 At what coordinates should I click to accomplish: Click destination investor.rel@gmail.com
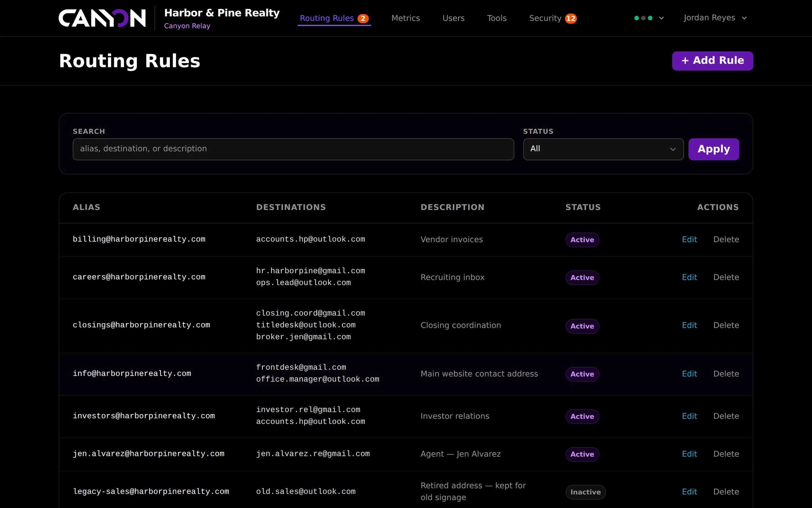(308, 410)
